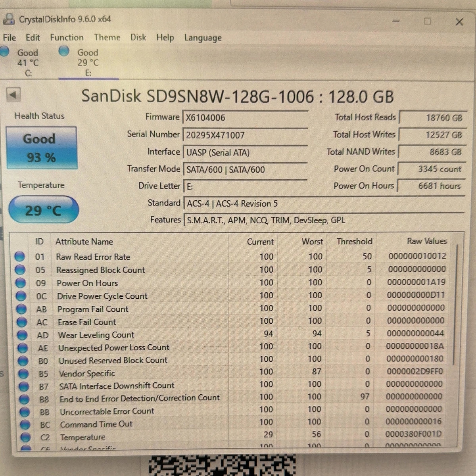Go to previous disk with left arrow
This screenshot has width=476, height=476.
tap(13, 95)
